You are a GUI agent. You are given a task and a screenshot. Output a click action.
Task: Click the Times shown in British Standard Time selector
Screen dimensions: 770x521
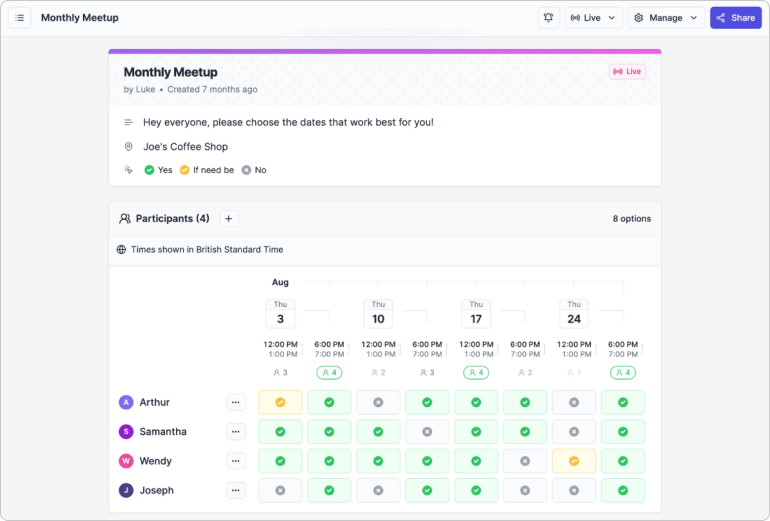coord(207,250)
